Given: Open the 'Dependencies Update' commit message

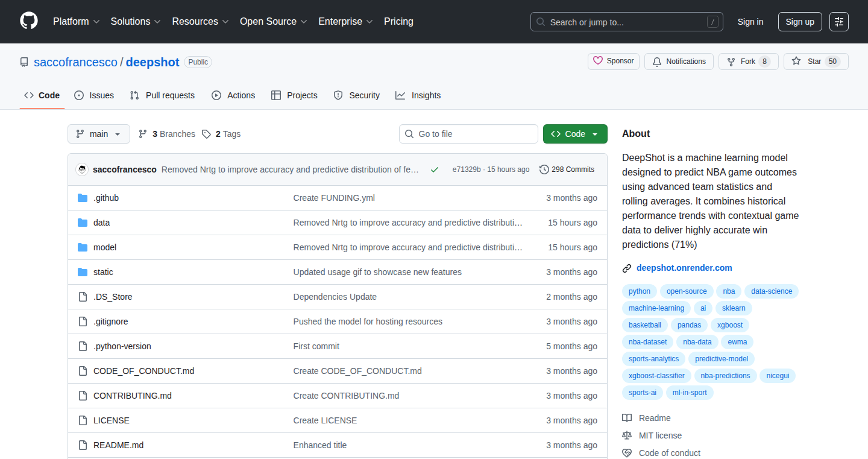Looking at the screenshot, I should pyautogui.click(x=335, y=297).
